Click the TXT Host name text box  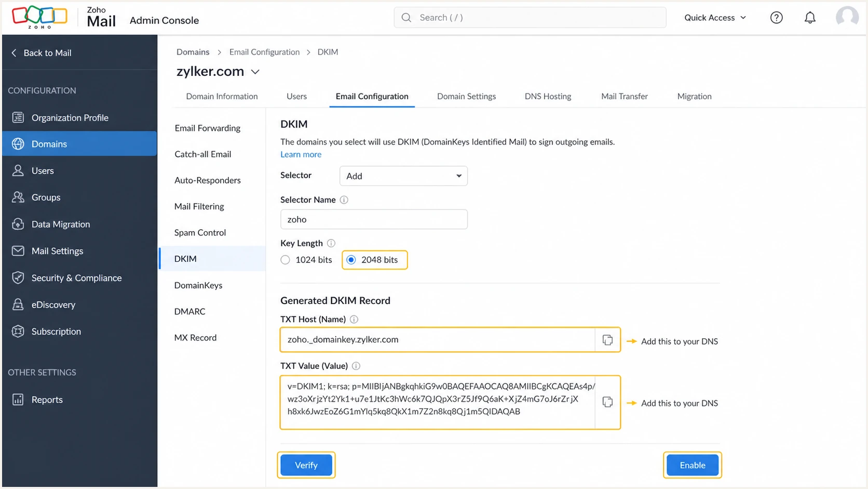pyautogui.click(x=438, y=340)
